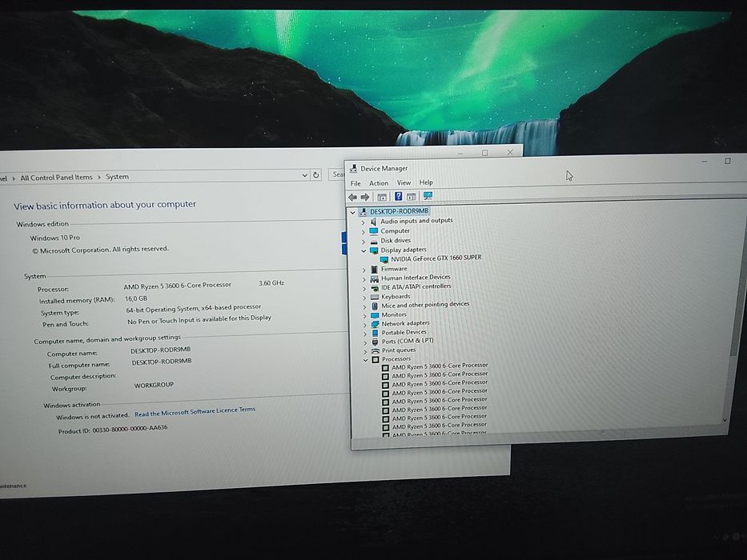Expand the Firmware category
Image resolution: width=747 pixels, height=560 pixels.
pos(364,270)
